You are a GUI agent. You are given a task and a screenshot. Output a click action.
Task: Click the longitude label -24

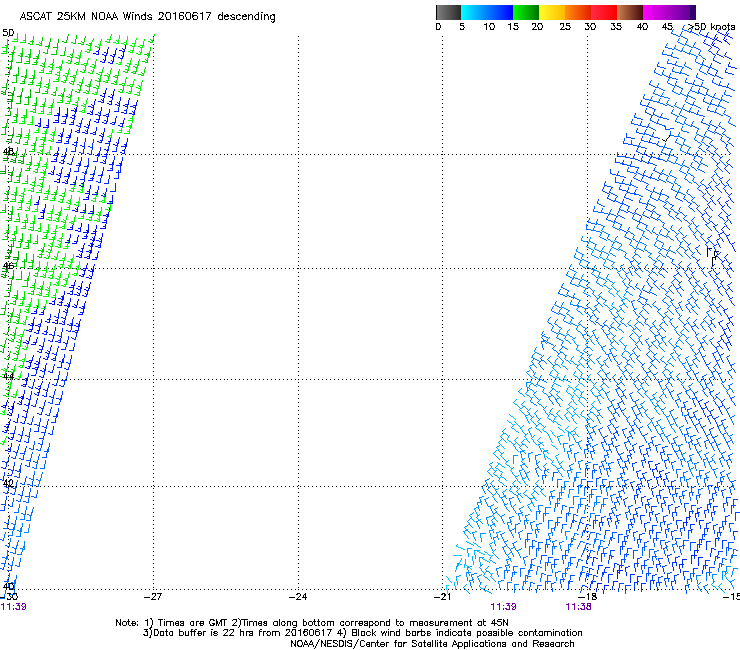click(298, 597)
